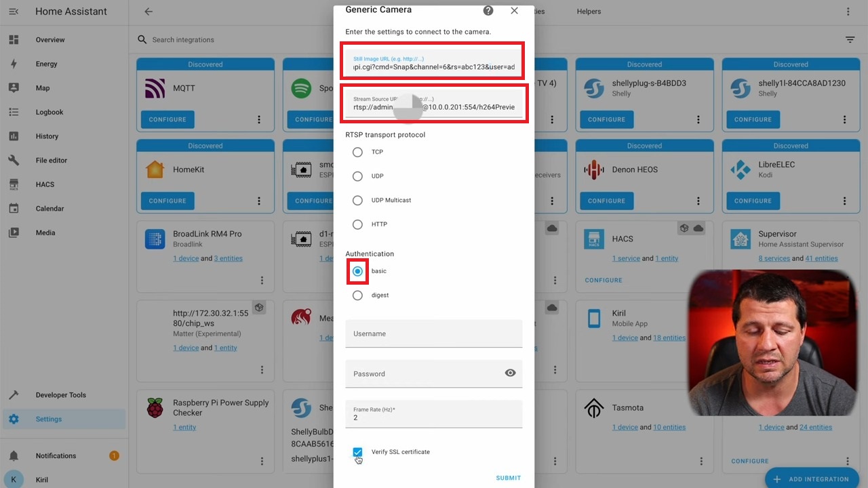The width and height of the screenshot is (868, 488).
Task: Open BroadLink RM4 Pro 1 device link
Action: coord(186,258)
